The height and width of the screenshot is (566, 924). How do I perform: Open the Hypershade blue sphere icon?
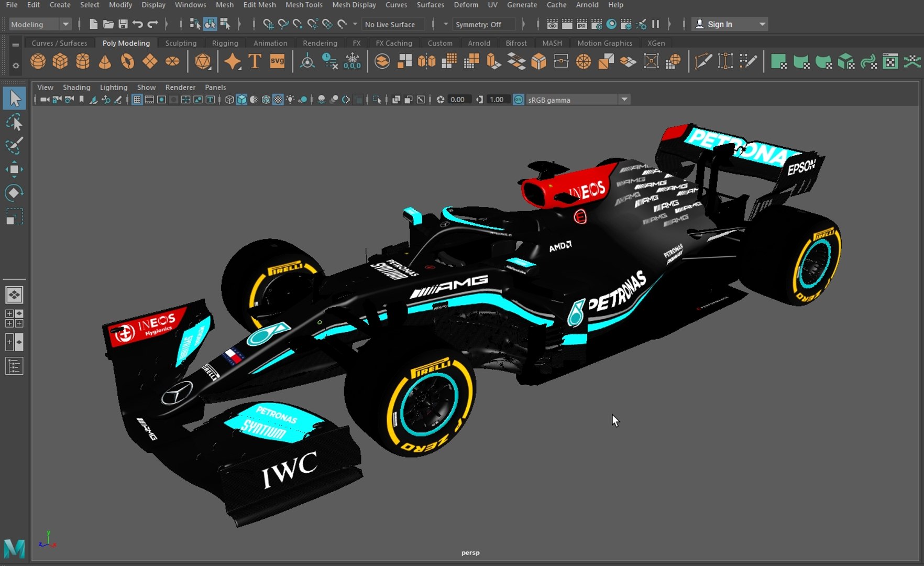point(611,24)
